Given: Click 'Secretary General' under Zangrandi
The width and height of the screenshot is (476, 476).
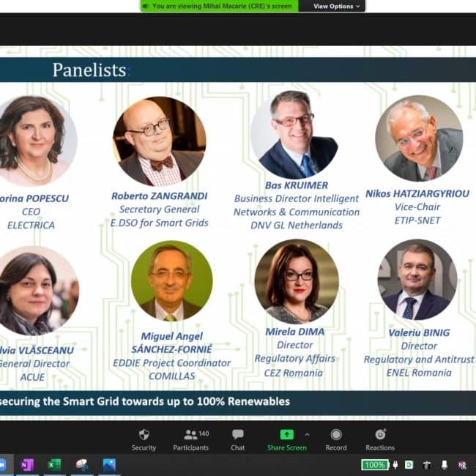Looking at the screenshot, I should click(160, 209).
